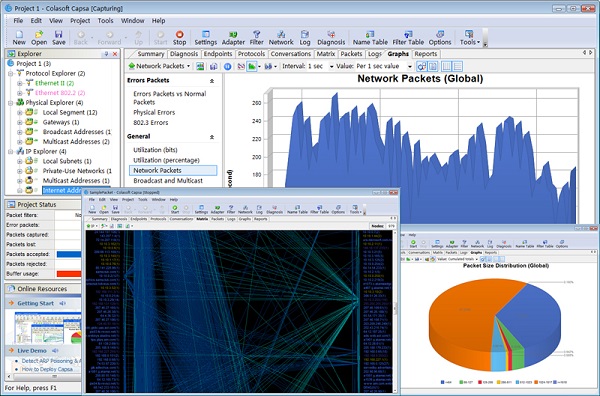The image size is (600, 396).
Task: Pin the Explorer panel
Action: 106,54
